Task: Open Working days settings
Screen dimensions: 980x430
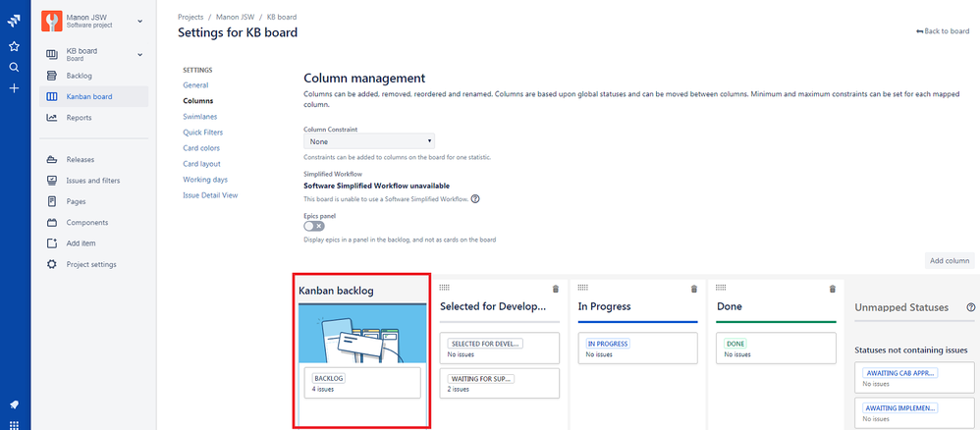Action: (205, 180)
